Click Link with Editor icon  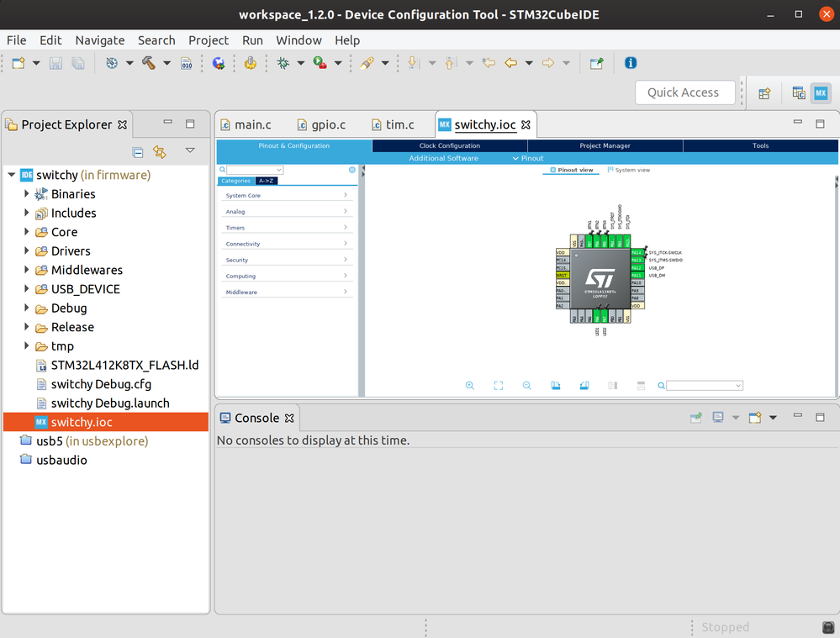point(160,152)
